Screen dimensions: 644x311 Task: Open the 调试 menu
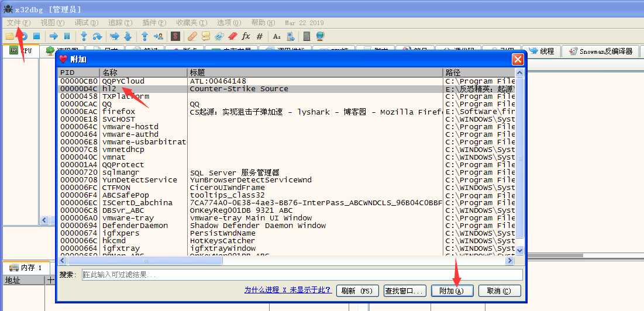[x=86, y=23]
